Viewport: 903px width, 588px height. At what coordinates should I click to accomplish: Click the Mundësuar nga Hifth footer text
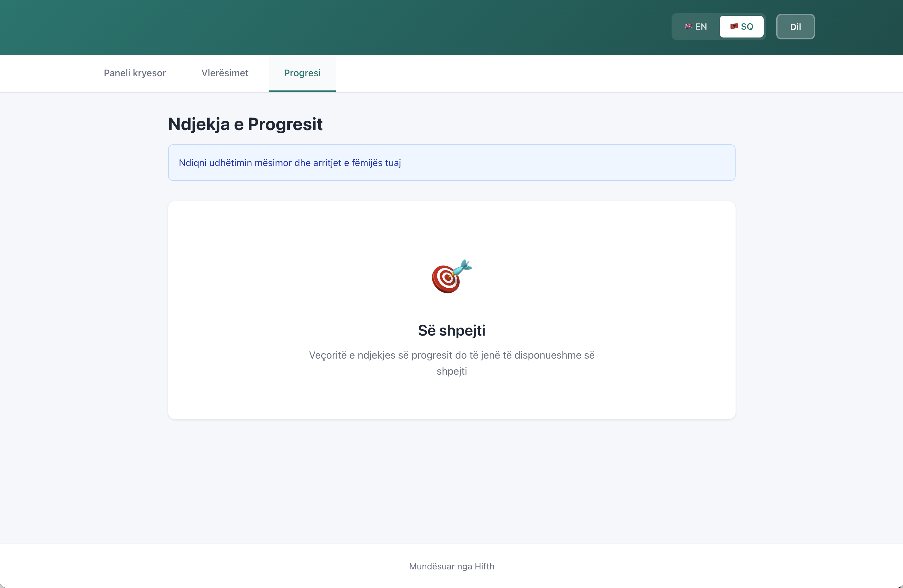pos(451,566)
